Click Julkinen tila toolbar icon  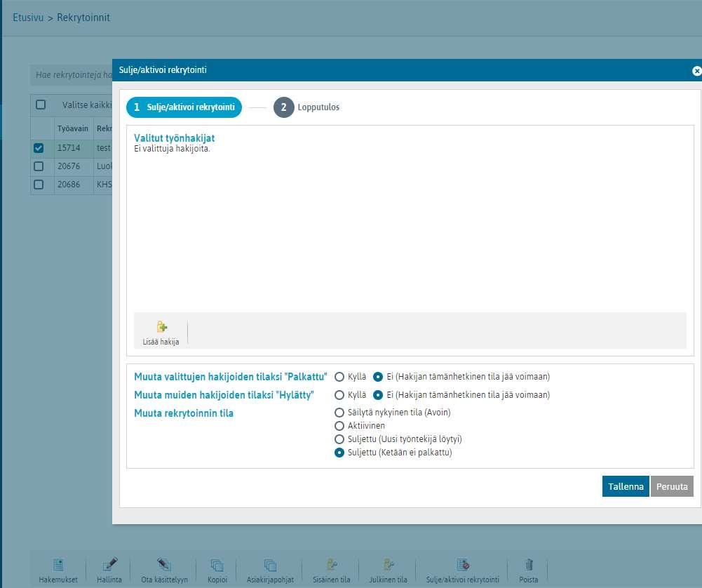(388, 564)
